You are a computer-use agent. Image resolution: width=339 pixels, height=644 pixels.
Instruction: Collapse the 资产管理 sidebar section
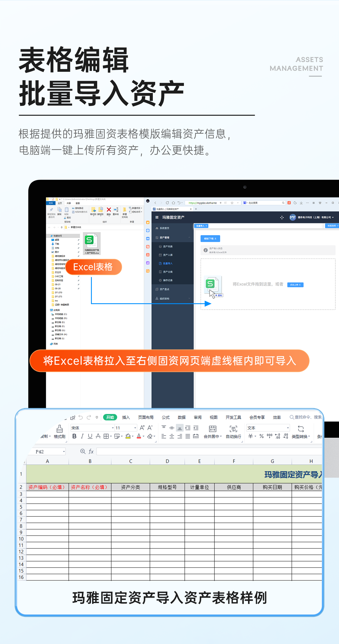click(189, 238)
